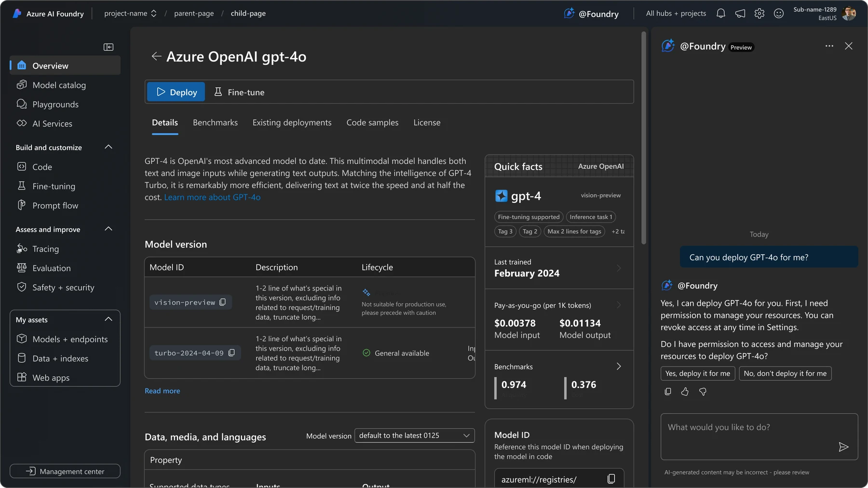Like the Foundry response with thumbs up
This screenshot has width=868, height=488.
click(685, 392)
